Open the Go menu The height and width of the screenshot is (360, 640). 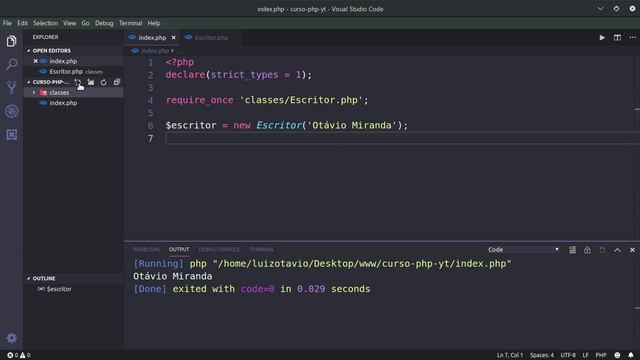point(85,23)
